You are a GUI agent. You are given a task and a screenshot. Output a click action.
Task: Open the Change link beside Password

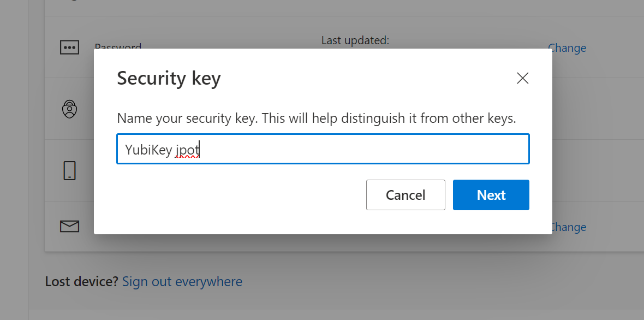point(567,48)
